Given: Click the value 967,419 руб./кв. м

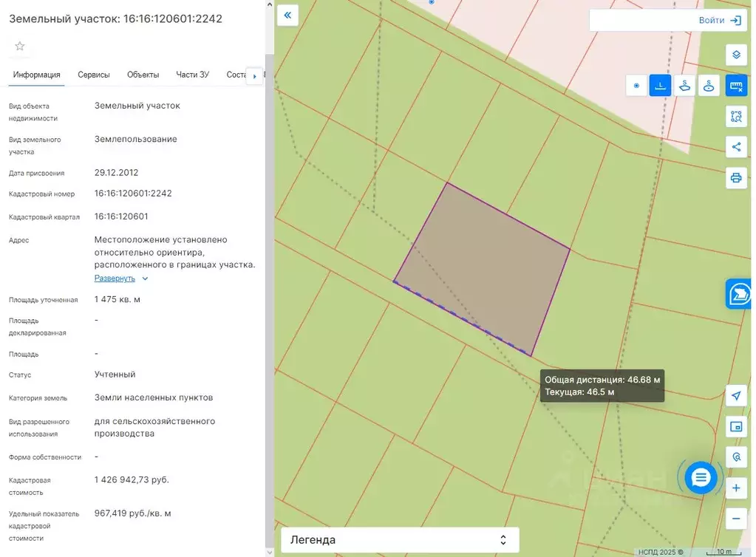Looking at the screenshot, I should click(132, 513).
